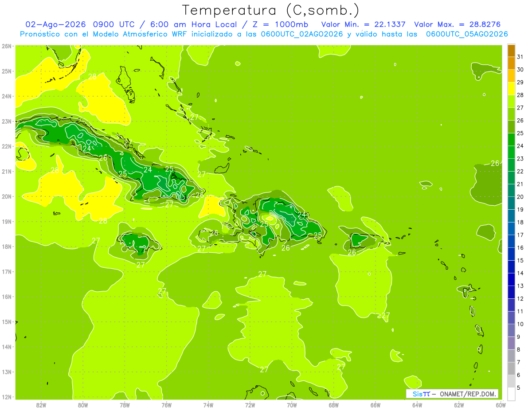Click the '15N' latitude axis label

pos(7,321)
